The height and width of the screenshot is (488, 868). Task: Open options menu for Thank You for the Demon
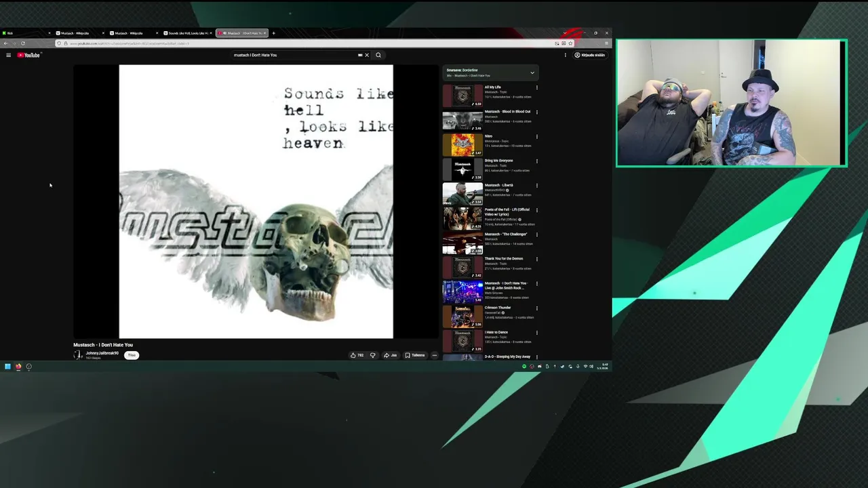click(537, 259)
